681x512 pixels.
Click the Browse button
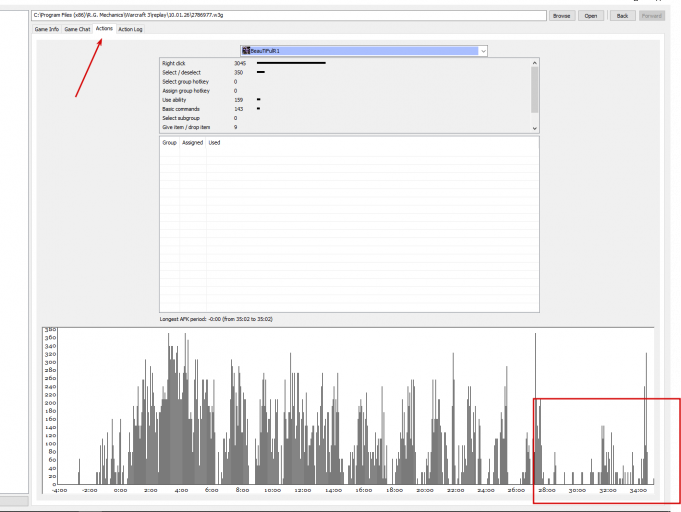click(562, 16)
